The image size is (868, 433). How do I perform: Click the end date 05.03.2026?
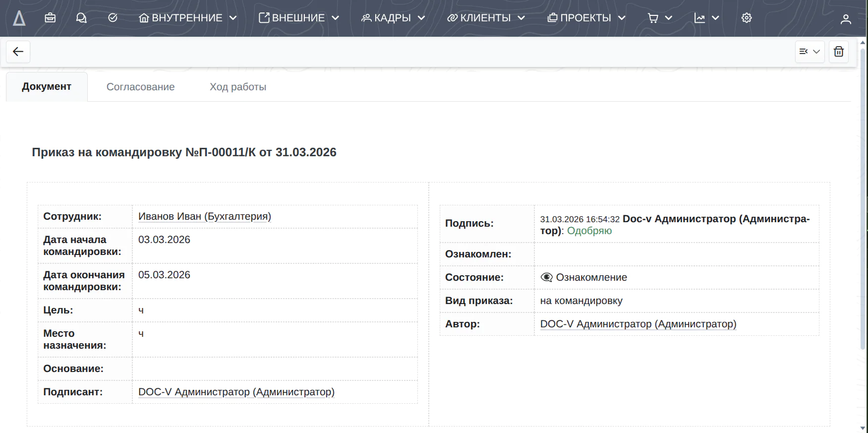pos(164,275)
